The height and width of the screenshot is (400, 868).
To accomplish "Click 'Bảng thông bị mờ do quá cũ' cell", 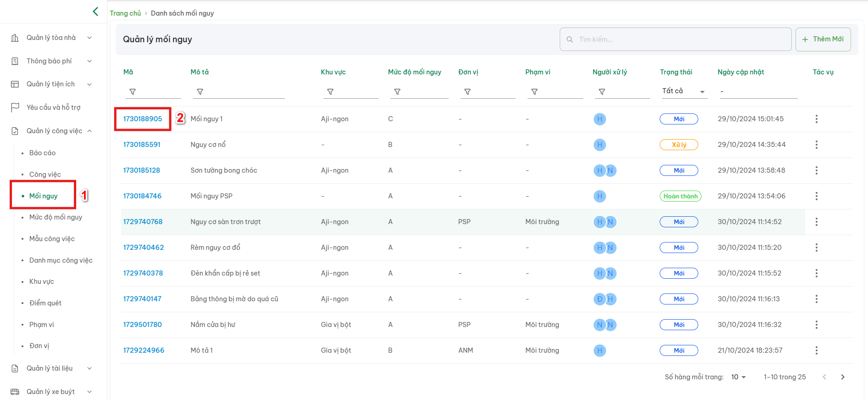I will [x=234, y=299].
